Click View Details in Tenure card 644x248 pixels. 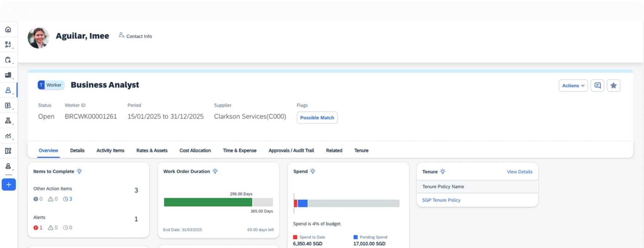519,172
